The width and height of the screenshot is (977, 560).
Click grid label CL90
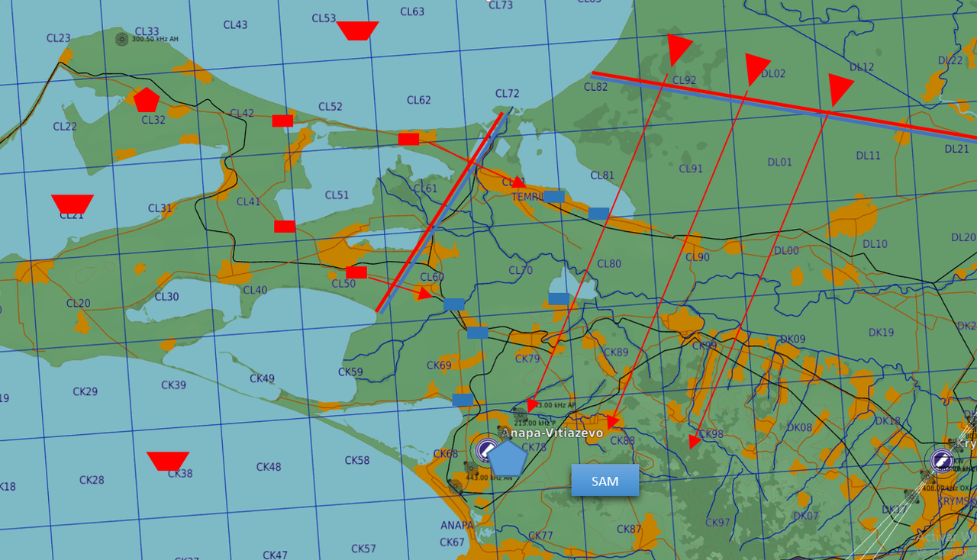tap(698, 257)
